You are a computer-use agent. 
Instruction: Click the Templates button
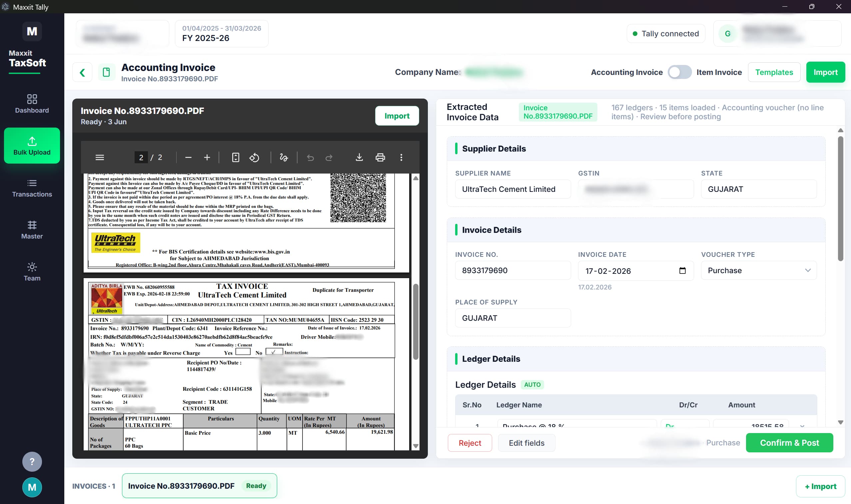click(774, 72)
